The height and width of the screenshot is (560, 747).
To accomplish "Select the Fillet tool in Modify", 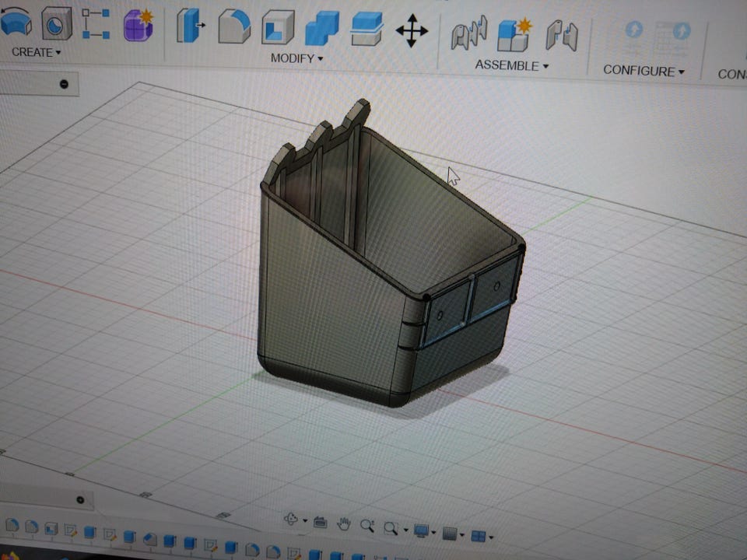I will pyautogui.click(x=233, y=27).
